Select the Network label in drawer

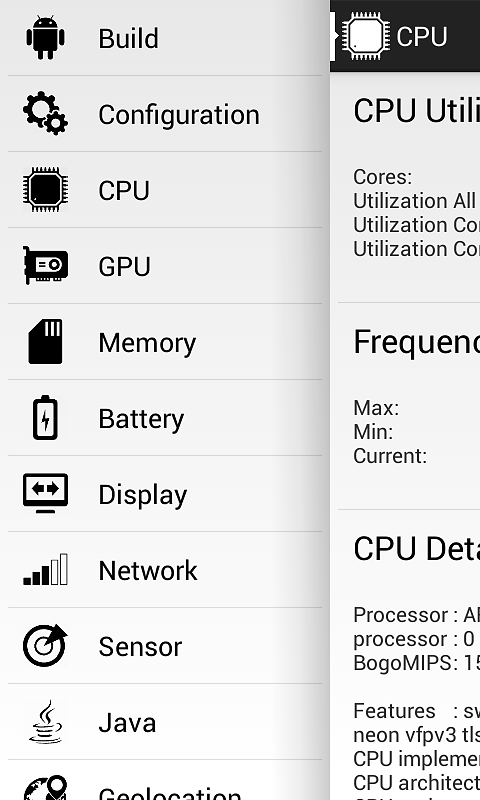tap(148, 570)
